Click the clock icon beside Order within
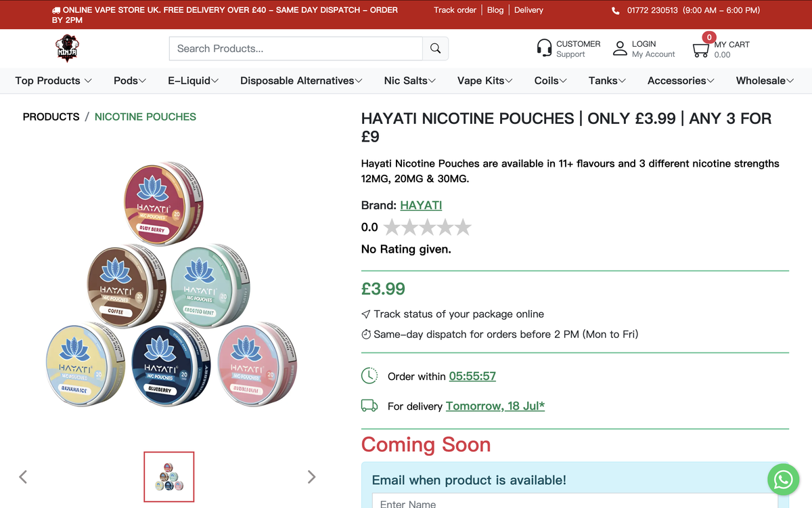This screenshot has height=508, width=812. [x=369, y=375]
